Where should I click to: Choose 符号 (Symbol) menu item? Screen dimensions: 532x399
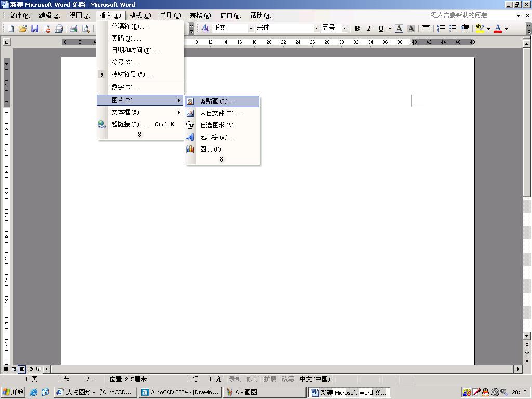140,62
